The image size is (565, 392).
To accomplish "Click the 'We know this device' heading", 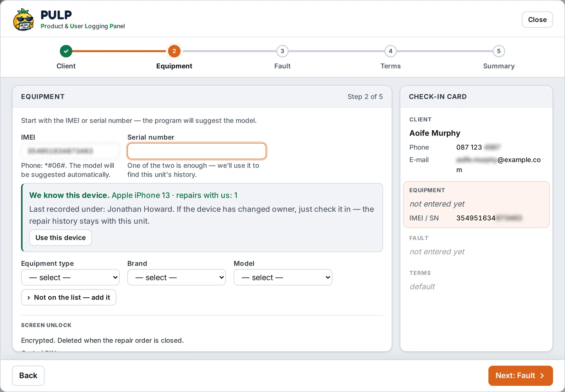I will tap(69, 195).
